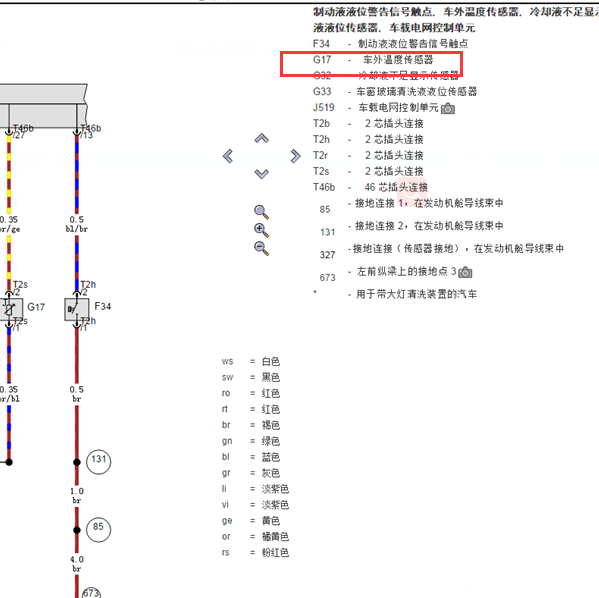599x598 pixels.
Task: Select the G17 legend entry
Action: pyautogui.click(x=373, y=60)
